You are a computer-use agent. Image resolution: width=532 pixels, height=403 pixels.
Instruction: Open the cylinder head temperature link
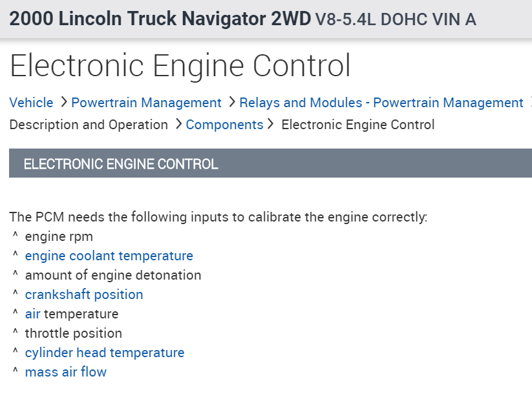[105, 353]
